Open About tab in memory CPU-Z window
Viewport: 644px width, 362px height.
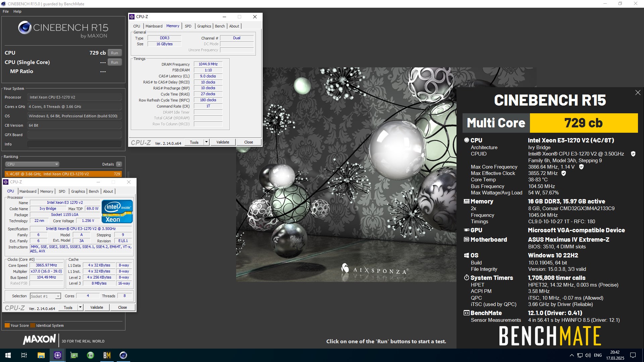(234, 26)
